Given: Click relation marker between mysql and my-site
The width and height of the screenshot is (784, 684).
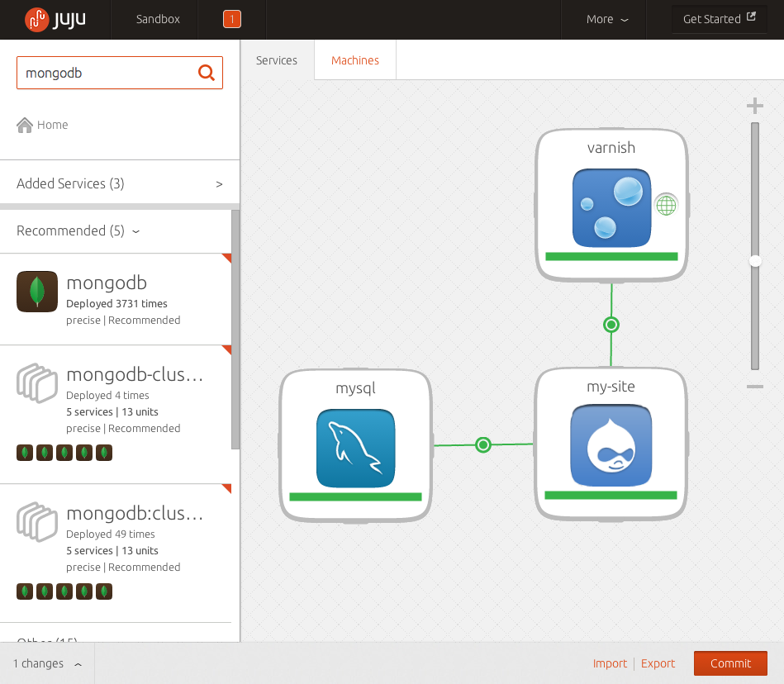Looking at the screenshot, I should (483, 444).
